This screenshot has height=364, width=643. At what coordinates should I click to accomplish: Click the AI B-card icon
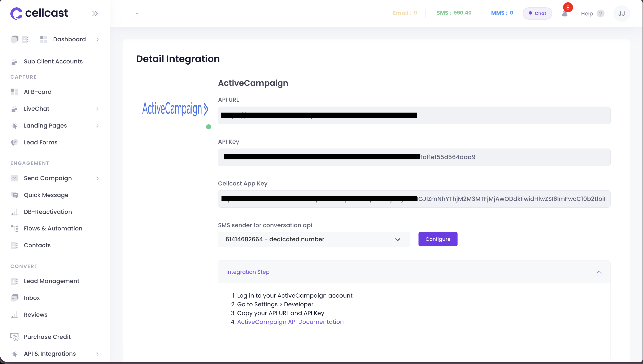point(14,92)
